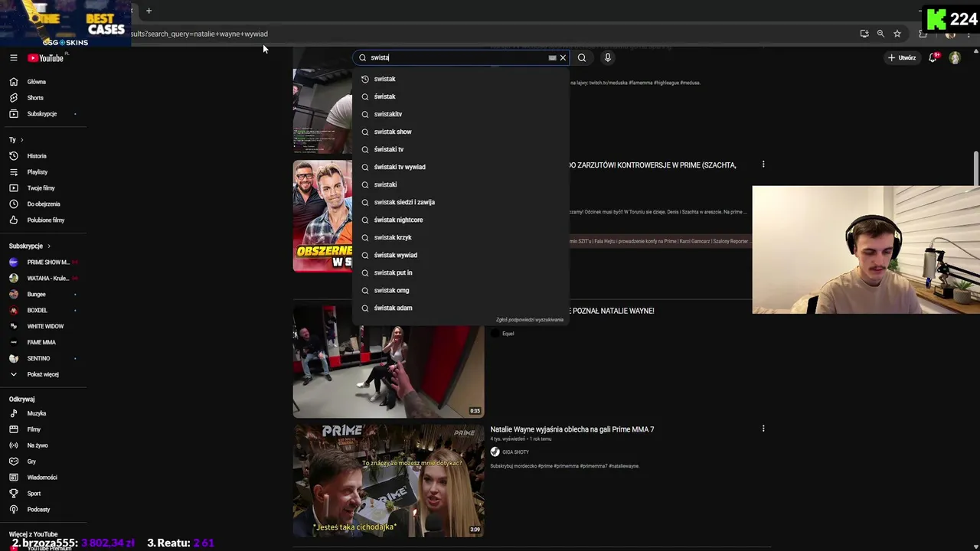Viewport: 980px width, 551px height.
Task: Bookmark page with browser star icon
Action: click(897, 34)
